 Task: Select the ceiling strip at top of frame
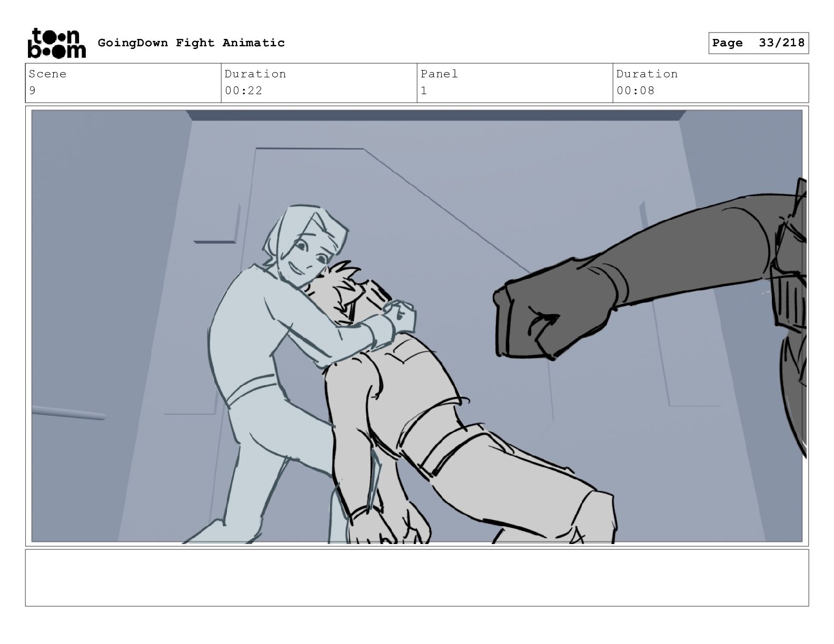click(436, 115)
